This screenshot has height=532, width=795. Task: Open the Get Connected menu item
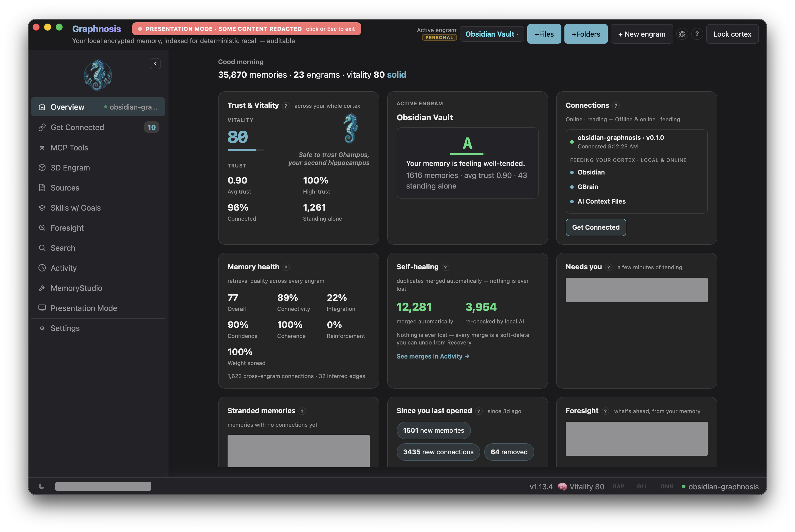98,127
